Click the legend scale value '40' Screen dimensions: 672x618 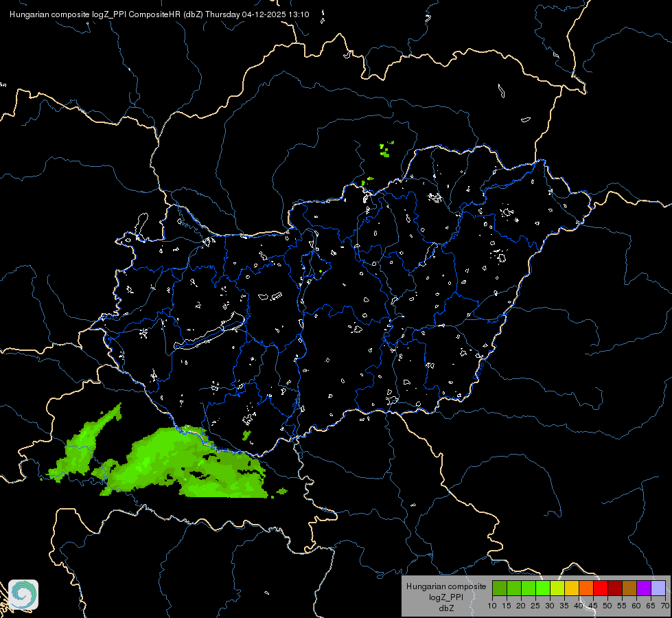[x=579, y=606]
